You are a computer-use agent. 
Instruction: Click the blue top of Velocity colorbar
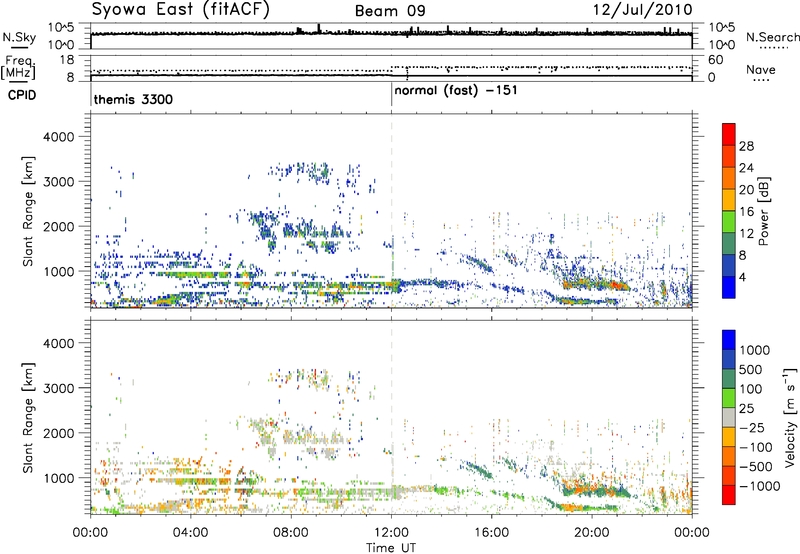click(x=729, y=340)
